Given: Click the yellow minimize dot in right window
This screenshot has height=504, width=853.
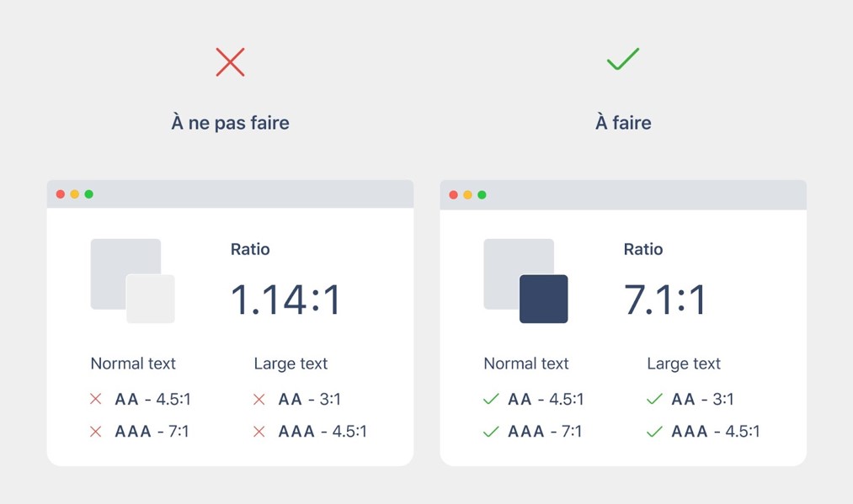Looking at the screenshot, I should (468, 194).
